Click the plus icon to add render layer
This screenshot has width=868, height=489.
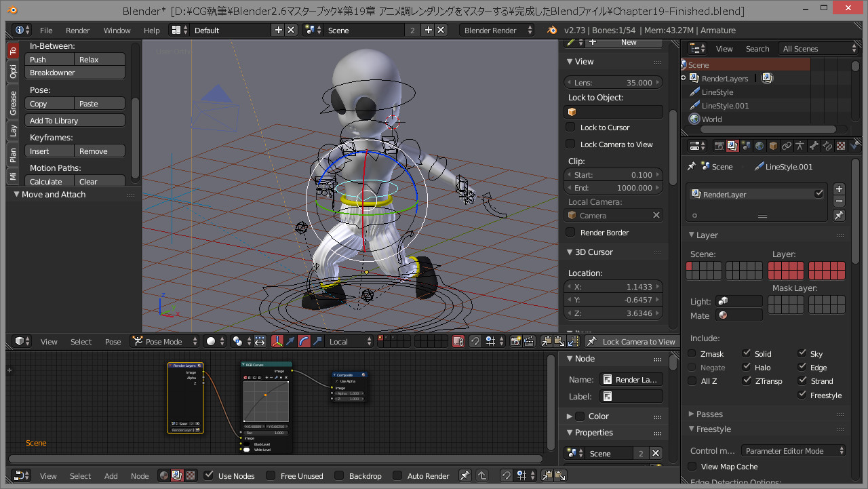point(839,189)
